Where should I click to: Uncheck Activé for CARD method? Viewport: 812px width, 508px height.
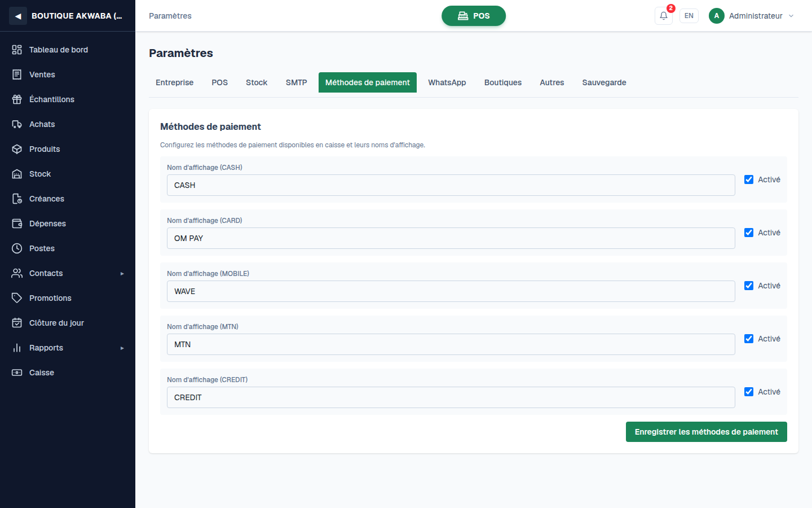coord(749,233)
